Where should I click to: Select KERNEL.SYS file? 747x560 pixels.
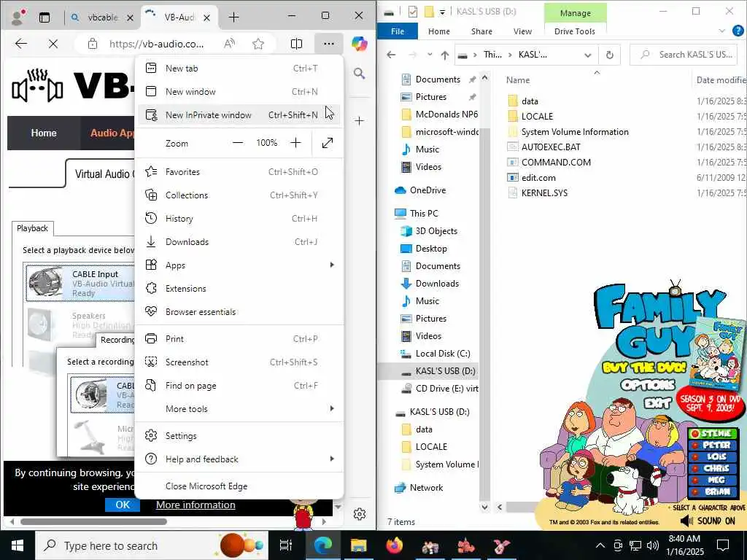pos(544,193)
